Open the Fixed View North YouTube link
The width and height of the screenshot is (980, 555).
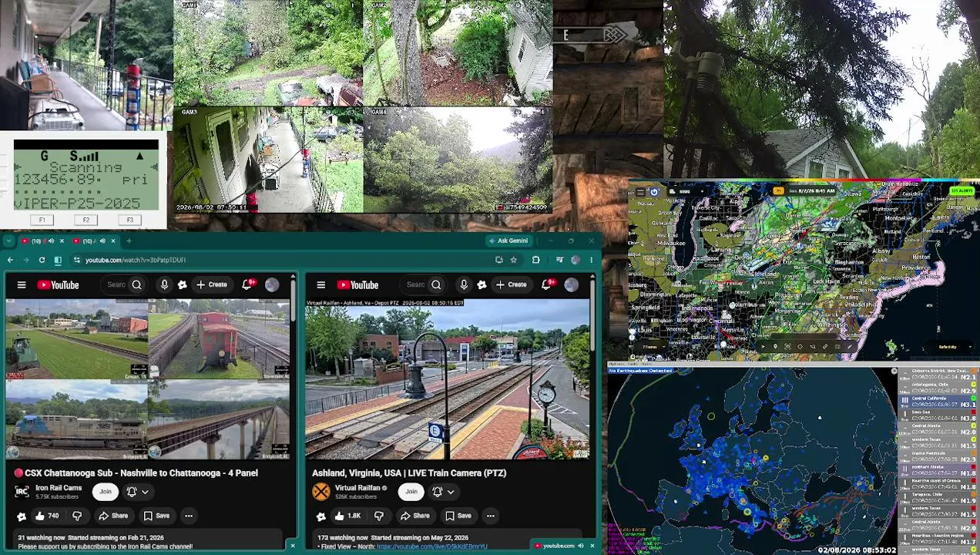pyautogui.click(x=431, y=547)
